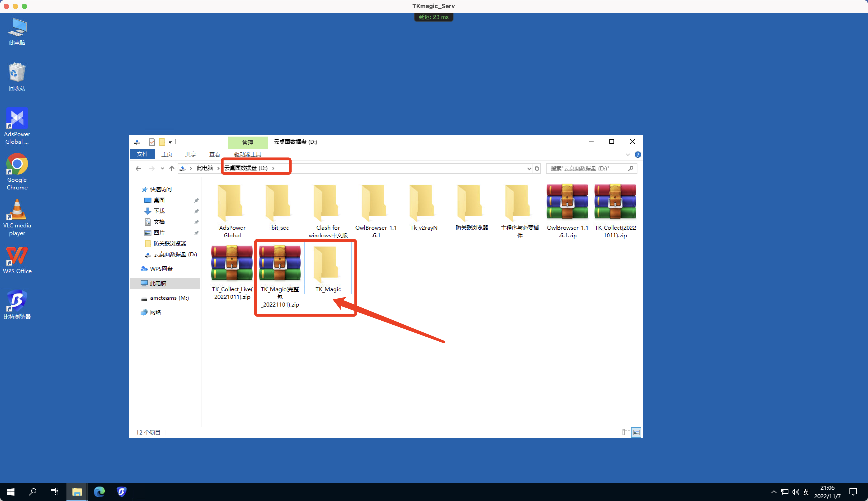Expand the address bar history dropdown
Screen dimensions: 868x501
529,168
